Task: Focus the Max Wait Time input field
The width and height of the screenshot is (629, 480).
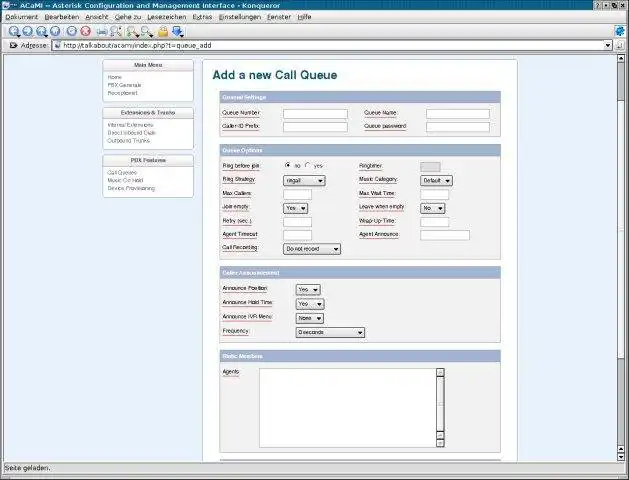Action: (x=434, y=194)
